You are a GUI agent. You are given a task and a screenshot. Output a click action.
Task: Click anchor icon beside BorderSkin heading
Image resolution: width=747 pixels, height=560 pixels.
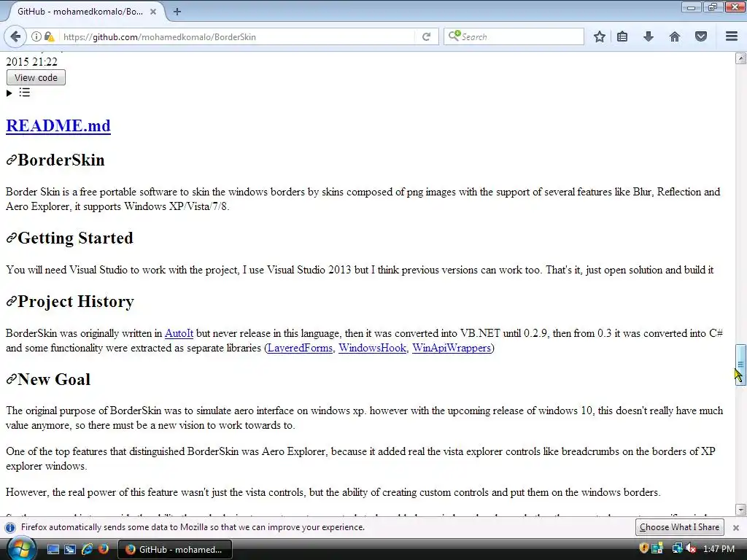pyautogui.click(x=12, y=160)
